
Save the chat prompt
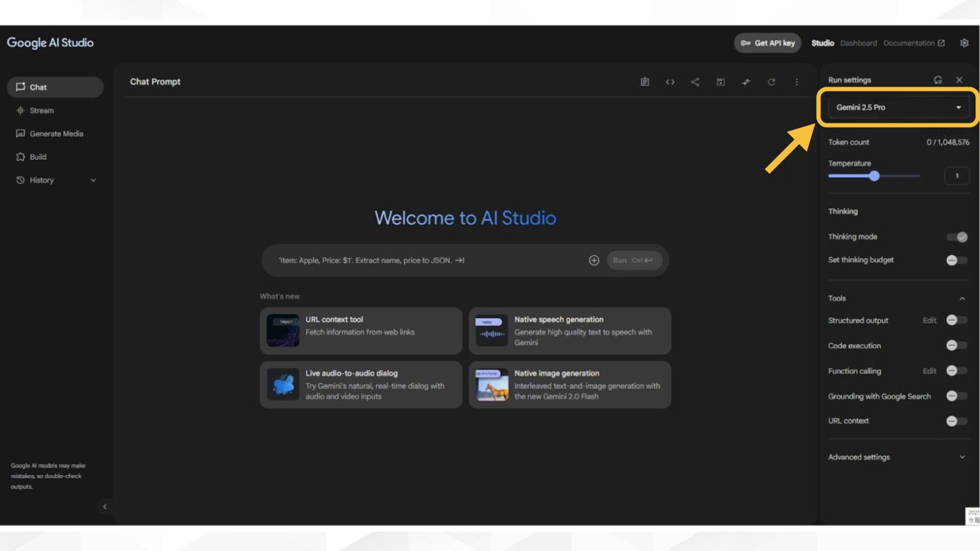pos(720,82)
